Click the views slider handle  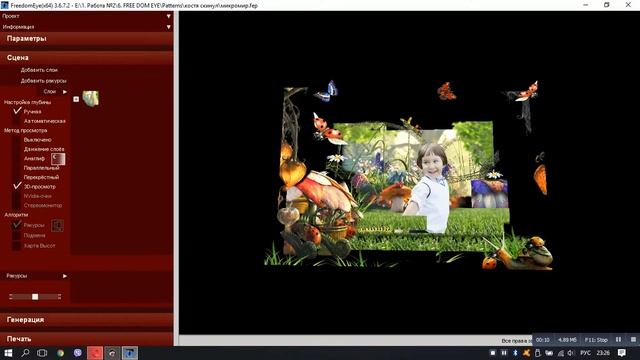pos(35,297)
